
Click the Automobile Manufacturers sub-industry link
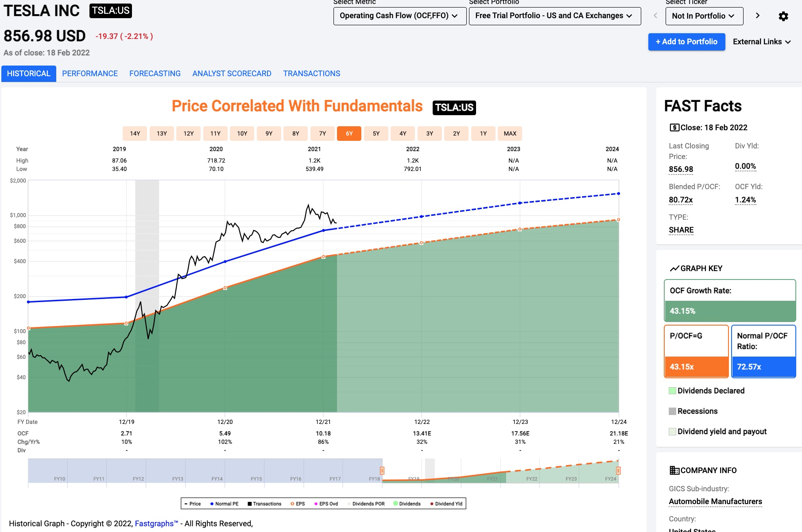pyautogui.click(x=715, y=501)
